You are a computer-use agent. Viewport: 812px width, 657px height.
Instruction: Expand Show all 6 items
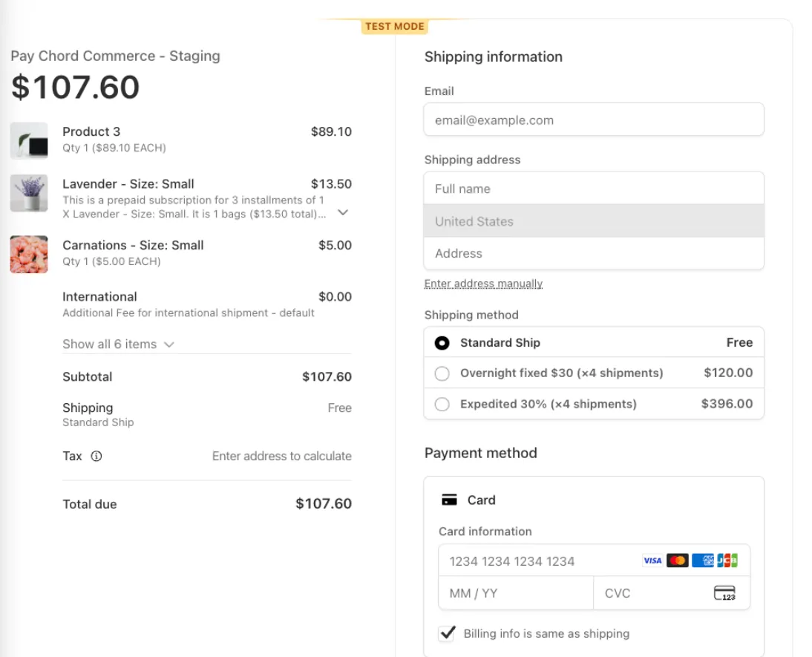pos(118,344)
